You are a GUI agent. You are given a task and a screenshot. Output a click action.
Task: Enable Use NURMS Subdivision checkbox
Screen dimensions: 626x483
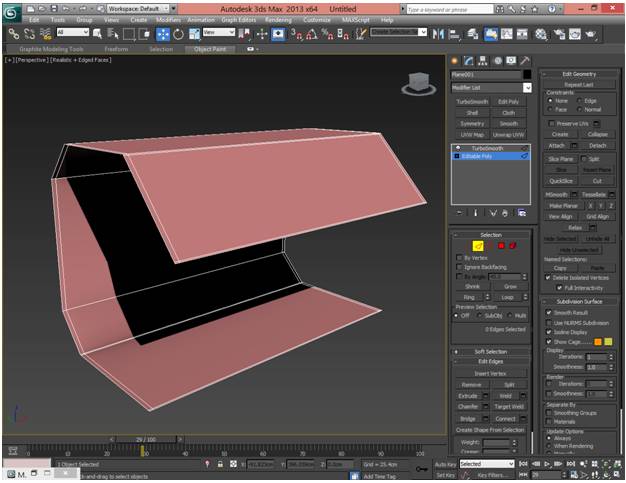click(x=549, y=323)
